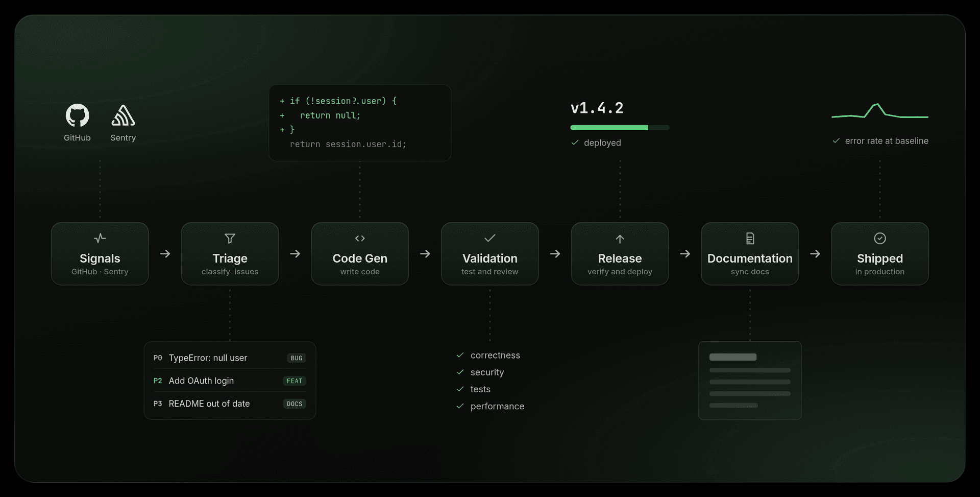Viewport: 980px width, 497px height.
Task: Click the in production subtitle
Action: (880, 272)
